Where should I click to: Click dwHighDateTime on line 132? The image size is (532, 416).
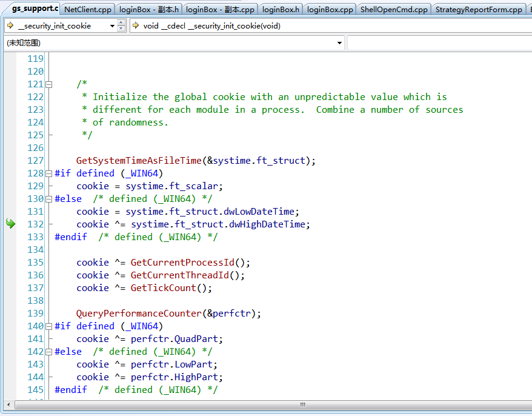pos(267,224)
